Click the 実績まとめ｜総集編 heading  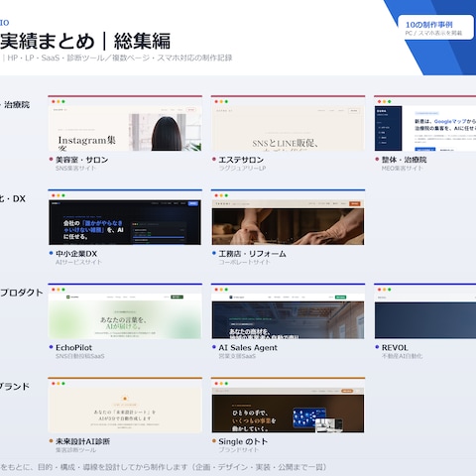[x=85, y=41]
